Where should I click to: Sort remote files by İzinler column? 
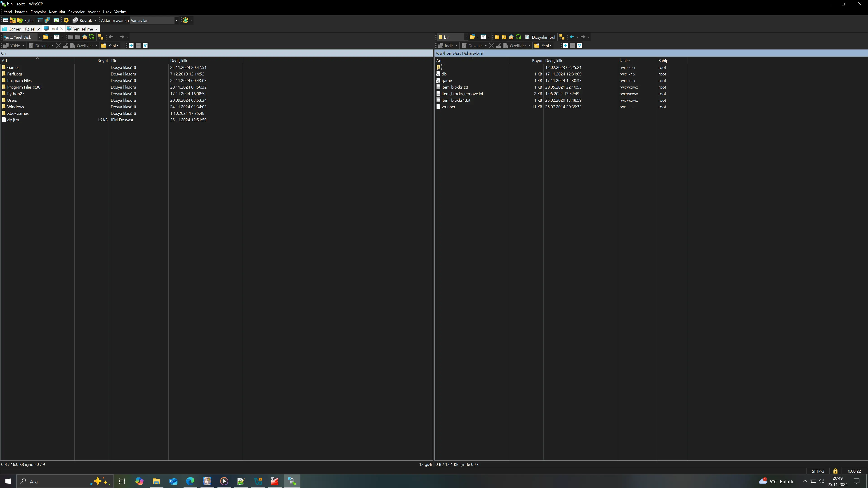624,61
